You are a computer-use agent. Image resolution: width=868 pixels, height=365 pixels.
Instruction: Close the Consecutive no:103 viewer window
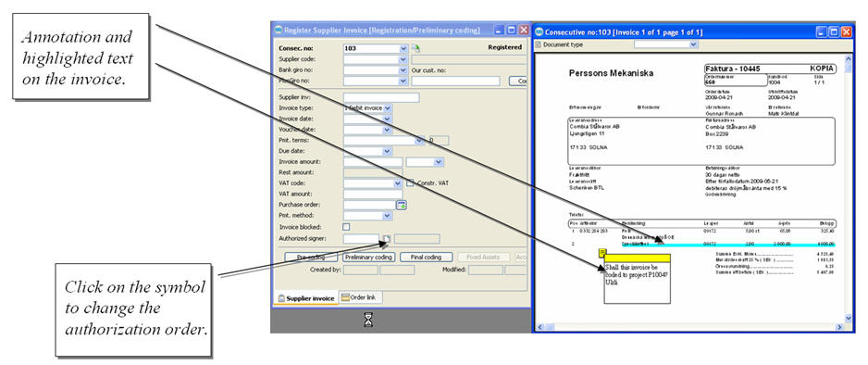pyautogui.click(x=847, y=32)
